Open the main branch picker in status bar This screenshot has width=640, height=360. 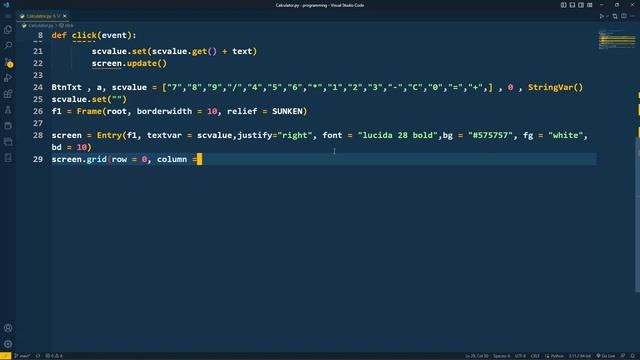(22, 356)
